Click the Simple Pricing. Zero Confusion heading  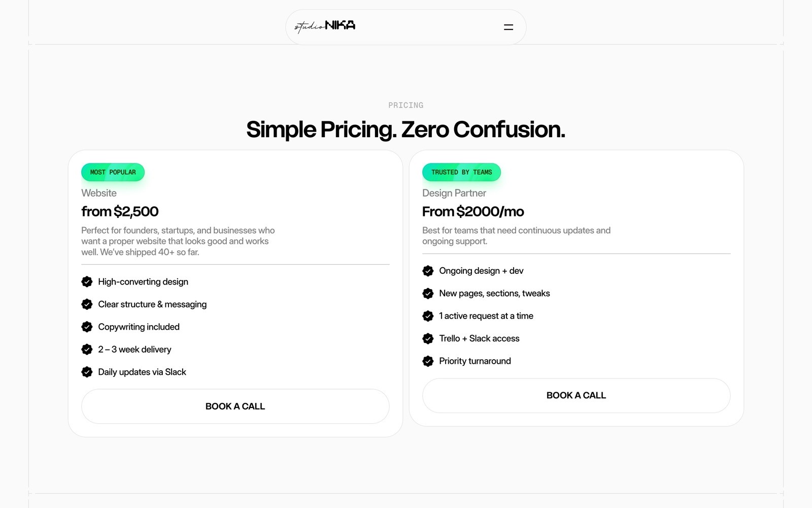pyautogui.click(x=405, y=130)
